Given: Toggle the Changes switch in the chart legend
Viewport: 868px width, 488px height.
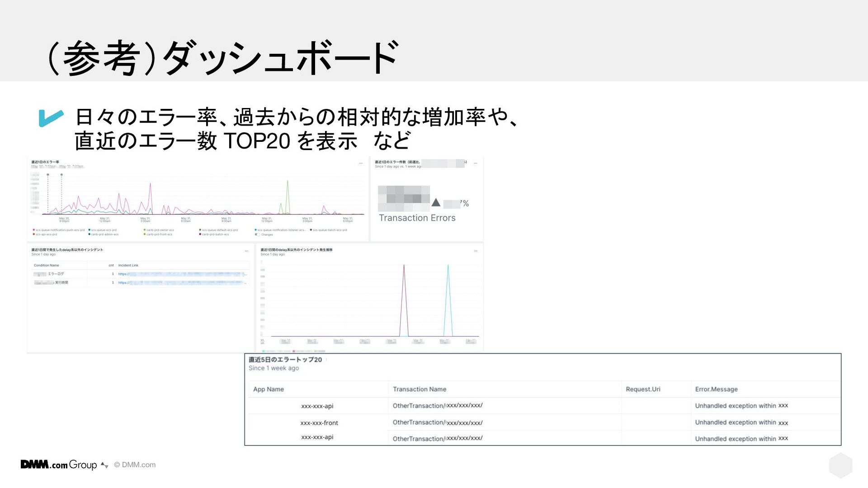Looking at the screenshot, I should point(257,235).
